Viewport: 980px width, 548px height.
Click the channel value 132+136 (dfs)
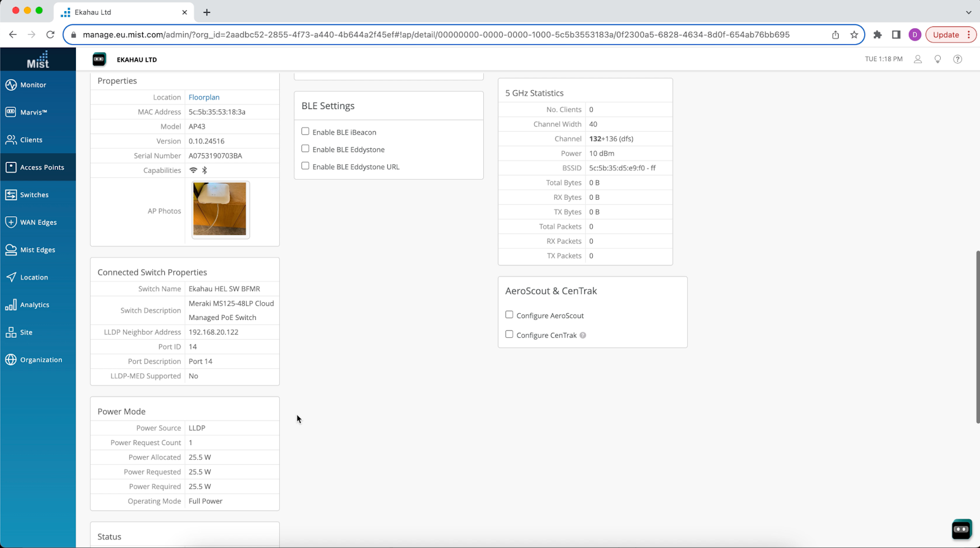(x=611, y=139)
